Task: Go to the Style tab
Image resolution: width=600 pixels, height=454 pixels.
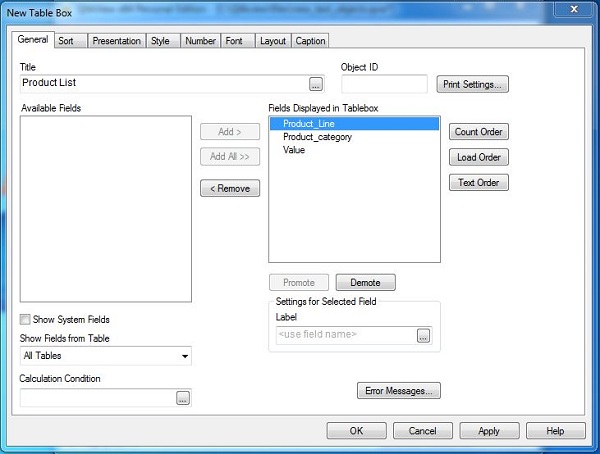Action: (160, 41)
